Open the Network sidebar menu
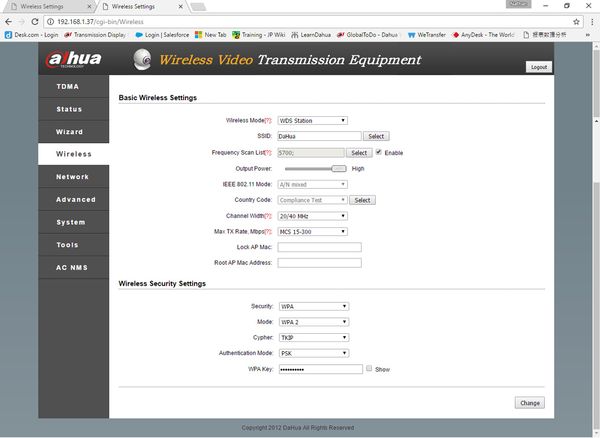Screen dimensions: 600x438 click(73, 177)
